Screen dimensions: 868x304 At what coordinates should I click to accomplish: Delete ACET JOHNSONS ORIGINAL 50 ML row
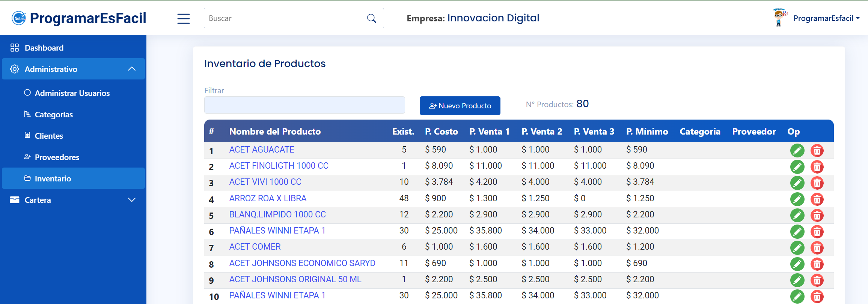pos(817,280)
